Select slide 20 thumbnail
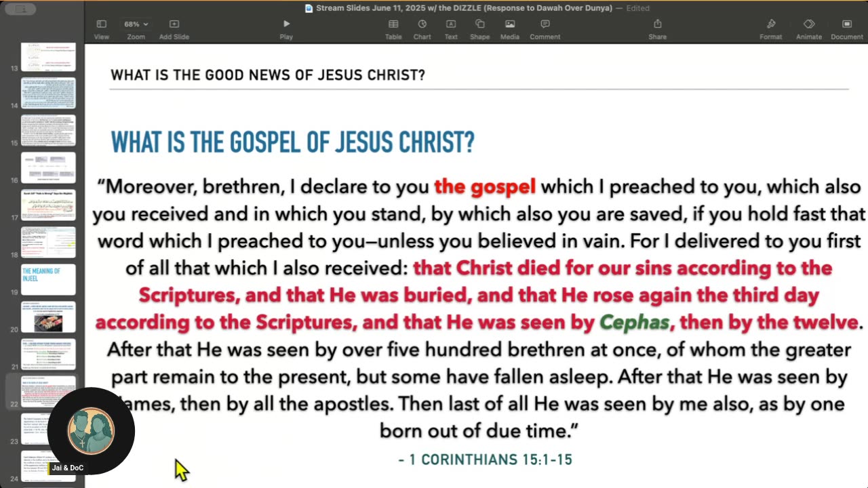Image resolution: width=868 pixels, height=488 pixels. tap(48, 317)
